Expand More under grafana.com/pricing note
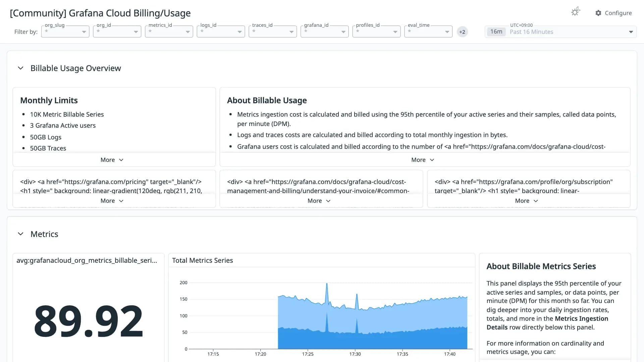Screen dimensions: 644x362 112,201
